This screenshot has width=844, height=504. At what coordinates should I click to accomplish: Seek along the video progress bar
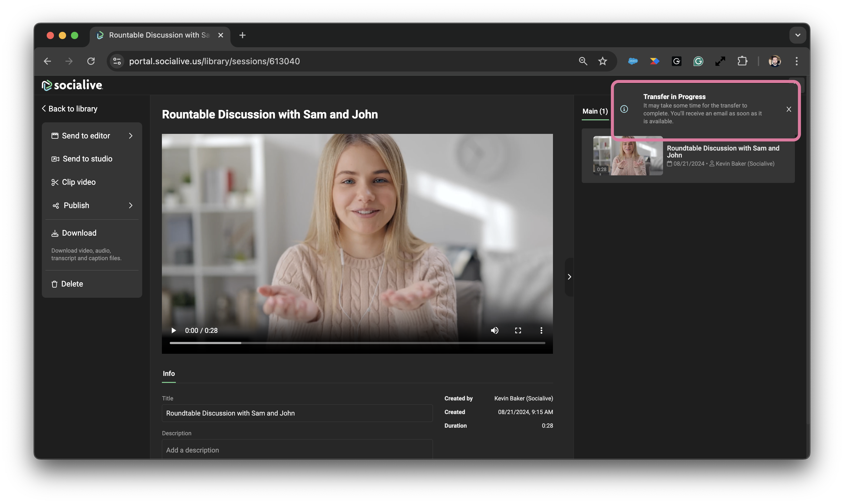(357, 343)
